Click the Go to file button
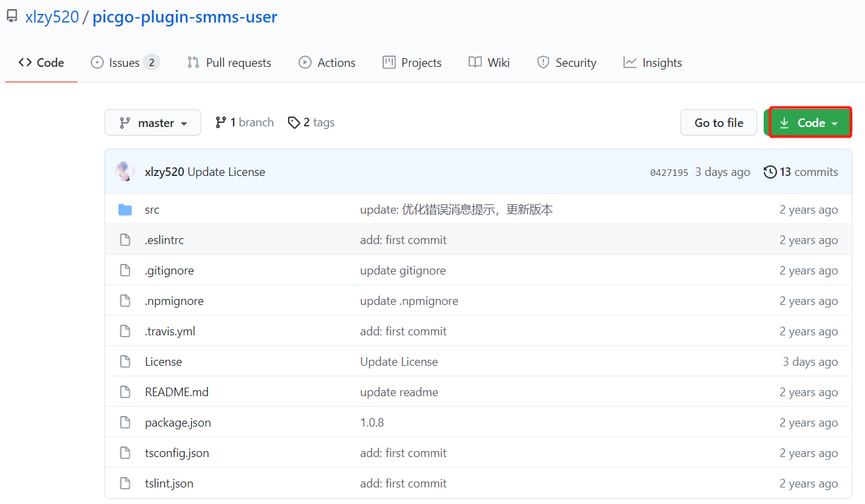 coord(719,122)
